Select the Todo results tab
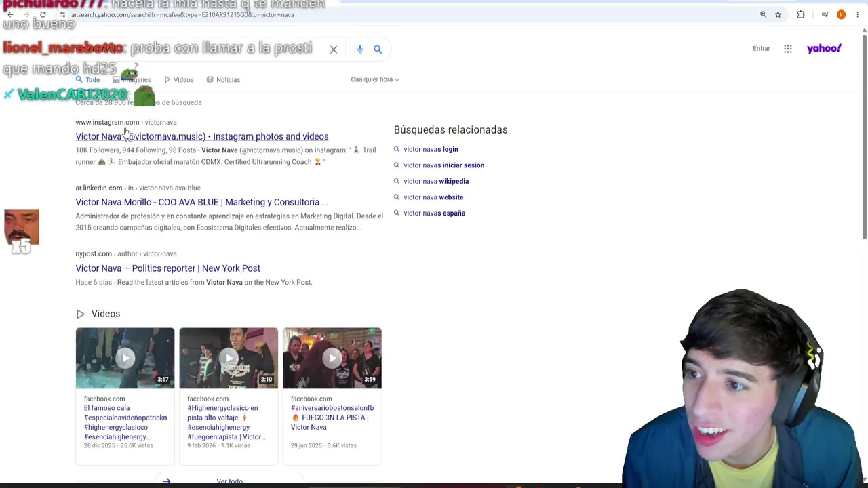The image size is (868, 488). click(87, 79)
